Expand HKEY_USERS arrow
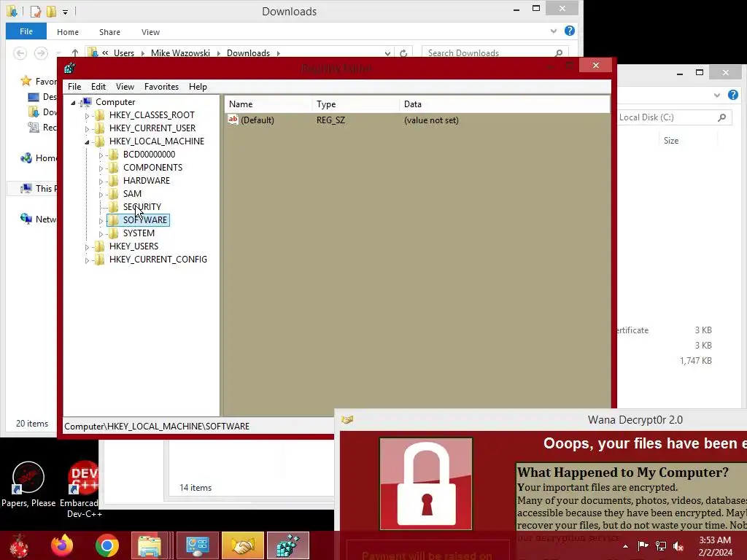This screenshot has height=560, width=747. 87,247
